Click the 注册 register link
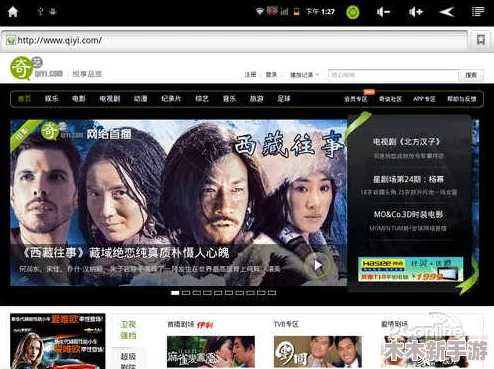This screenshot has width=494, height=369. (x=250, y=74)
